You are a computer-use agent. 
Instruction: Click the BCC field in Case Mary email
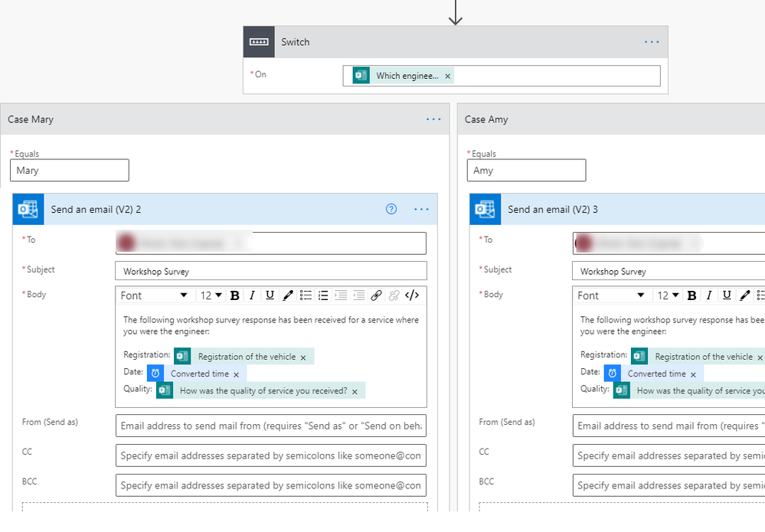[x=271, y=485]
